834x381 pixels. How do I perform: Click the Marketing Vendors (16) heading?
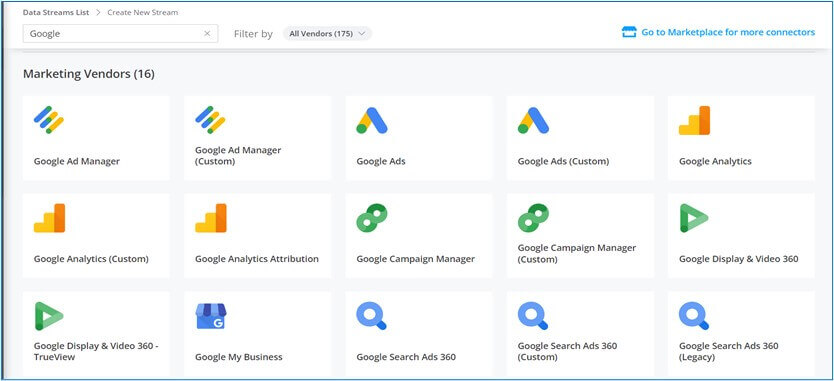click(89, 74)
